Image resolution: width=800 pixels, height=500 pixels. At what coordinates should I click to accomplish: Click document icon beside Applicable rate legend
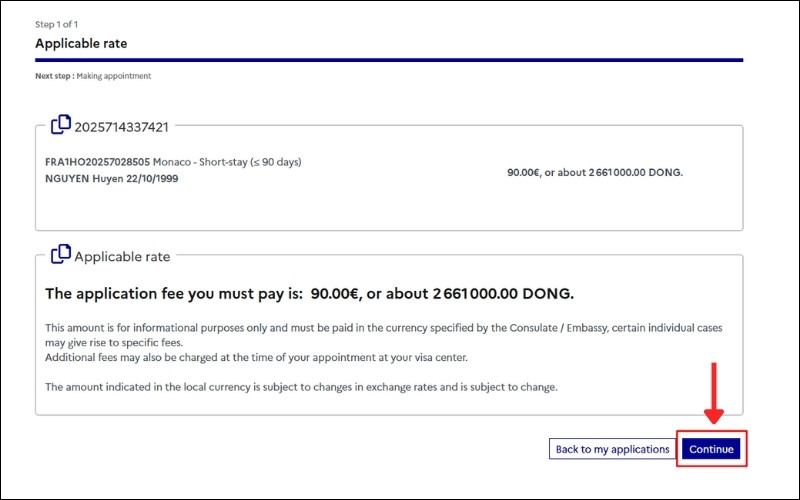pos(61,255)
